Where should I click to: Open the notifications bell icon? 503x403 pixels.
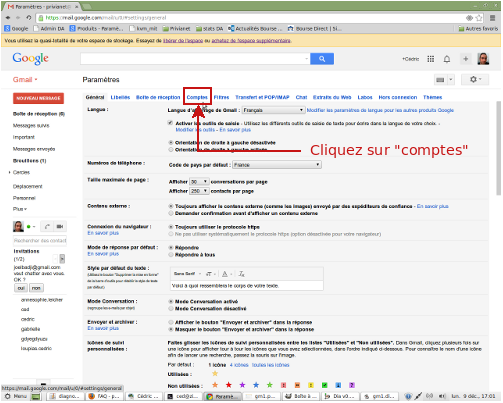click(x=447, y=59)
